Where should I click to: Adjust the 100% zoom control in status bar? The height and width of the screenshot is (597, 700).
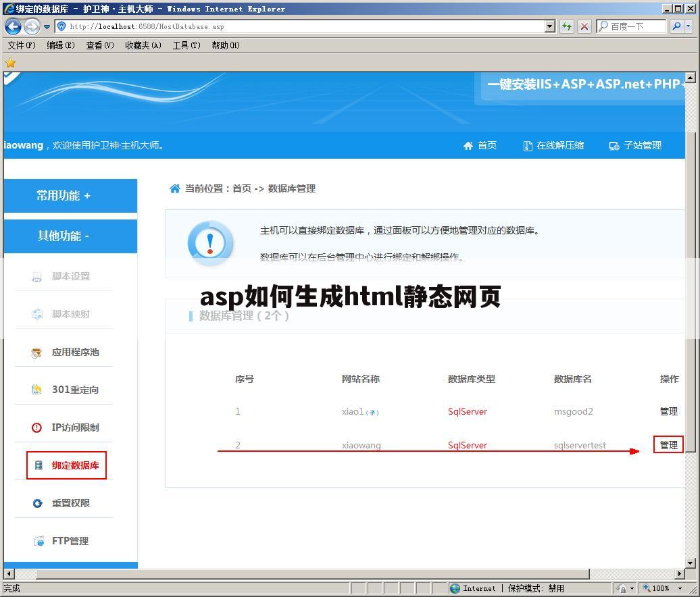coord(661,588)
